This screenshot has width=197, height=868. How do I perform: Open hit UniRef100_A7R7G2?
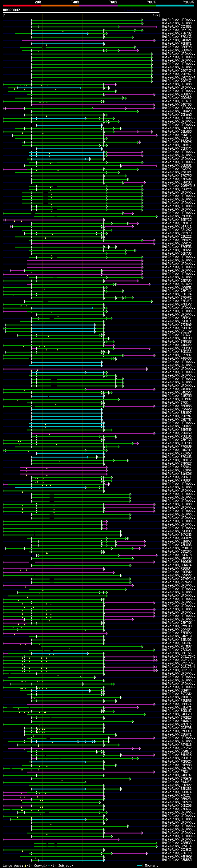[177, 33]
